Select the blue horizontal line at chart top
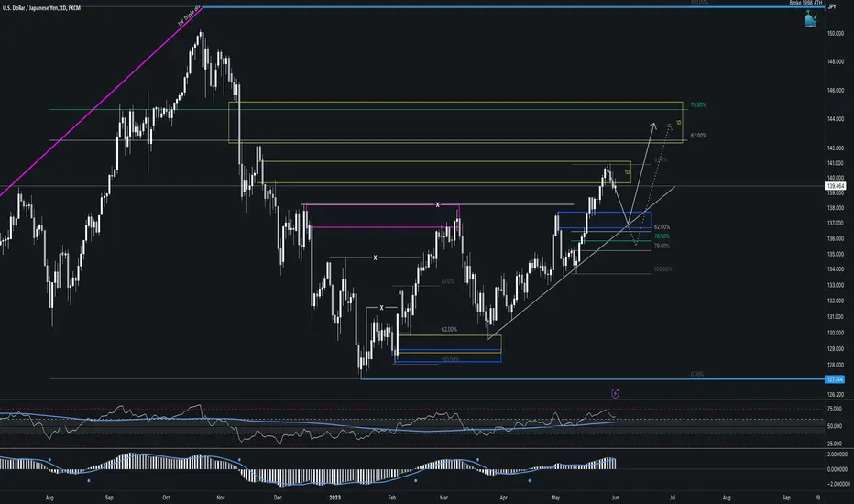The image size is (854, 504). coord(515,7)
